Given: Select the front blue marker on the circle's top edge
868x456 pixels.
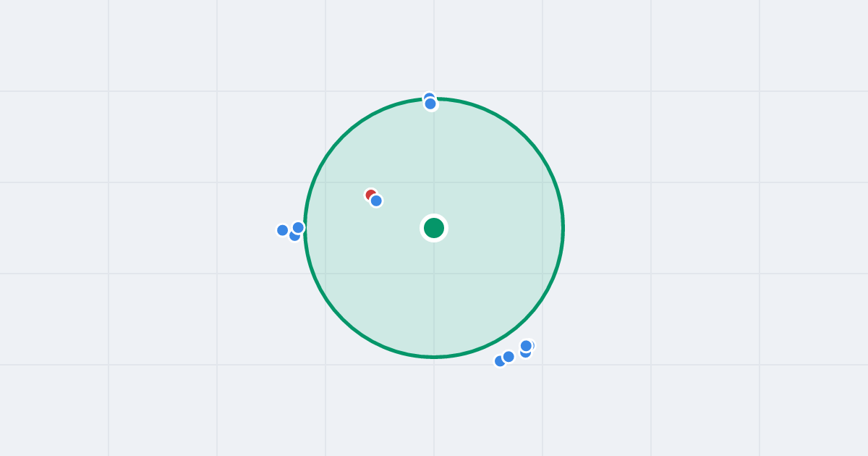Looking at the screenshot, I should [430, 104].
